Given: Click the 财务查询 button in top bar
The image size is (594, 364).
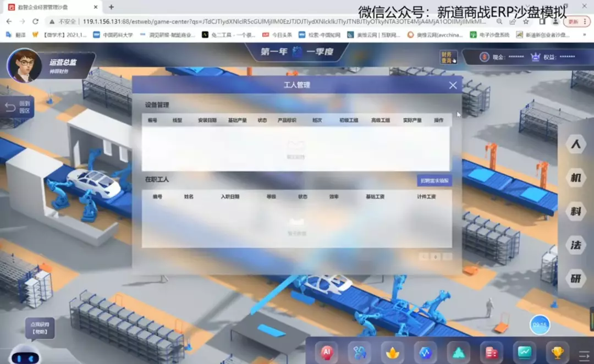Looking at the screenshot, I should pos(448,58).
